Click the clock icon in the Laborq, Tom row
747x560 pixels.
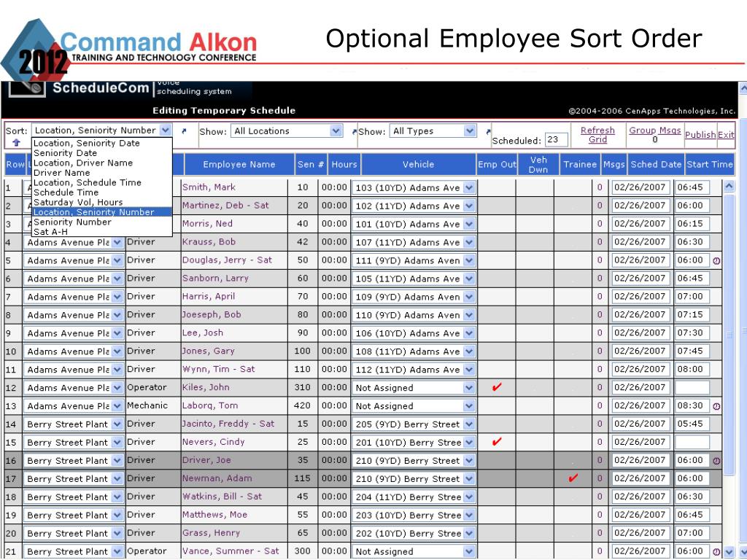coord(716,407)
